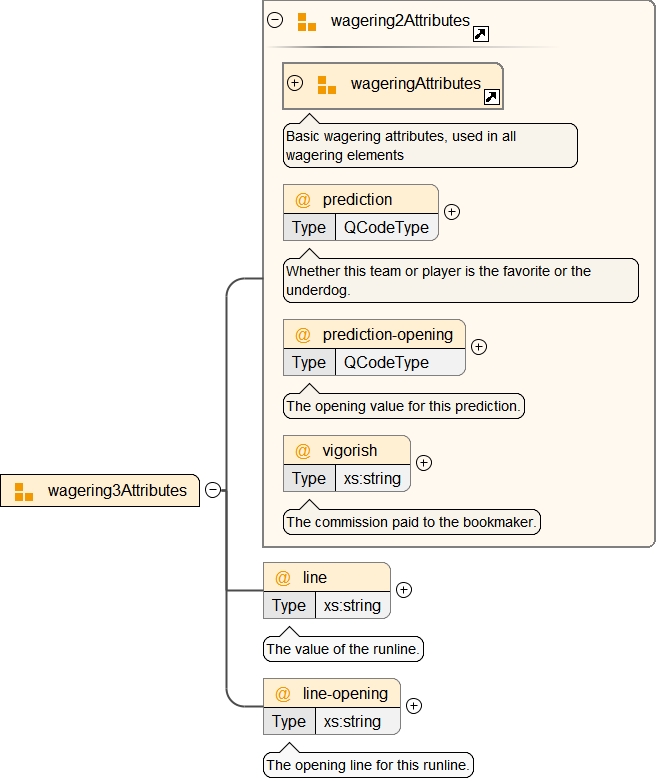
Task: Expand the line attribute details
Action: [x=404, y=590]
